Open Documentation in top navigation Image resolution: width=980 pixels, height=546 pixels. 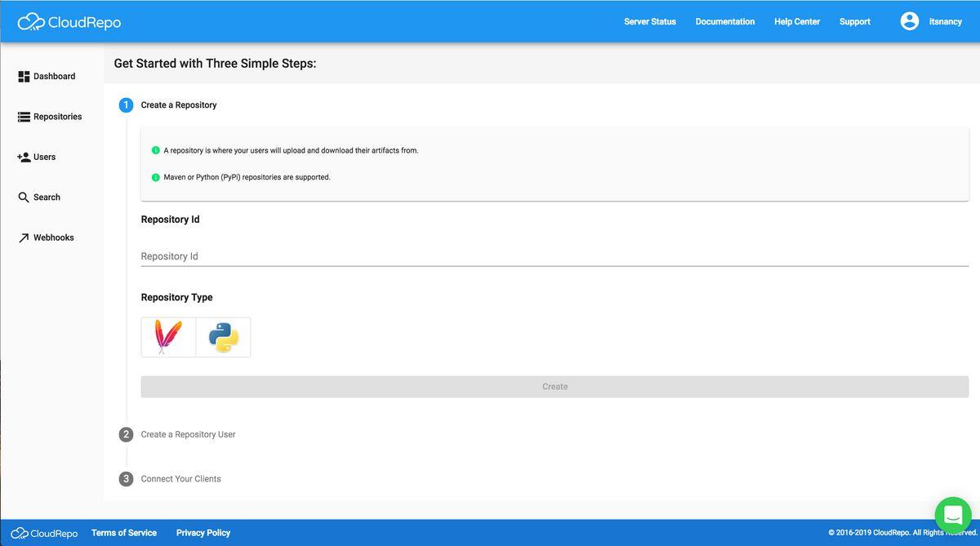pos(724,22)
